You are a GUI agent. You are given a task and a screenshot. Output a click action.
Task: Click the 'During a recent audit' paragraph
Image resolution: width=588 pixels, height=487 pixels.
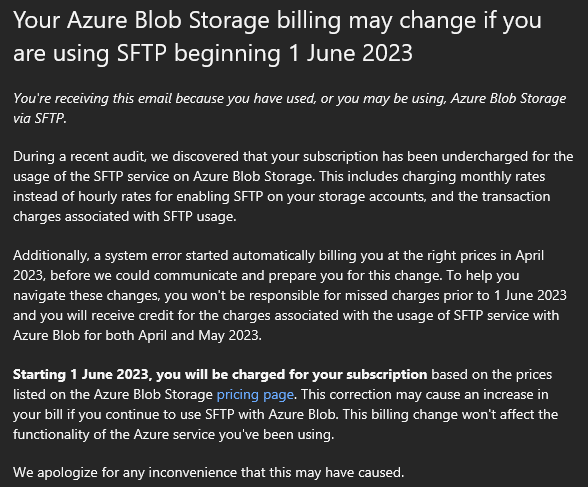tap(293, 186)
